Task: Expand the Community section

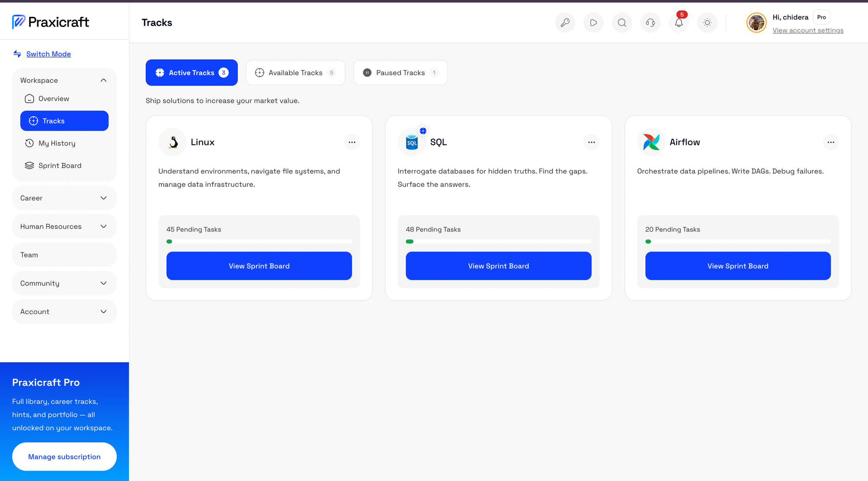Action: pyautogui.click(x=64, y=283)
